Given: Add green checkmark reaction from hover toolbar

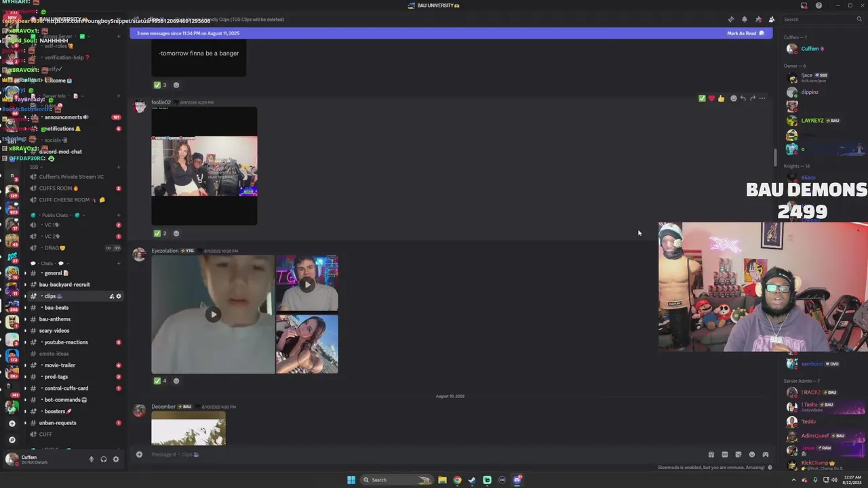Looking at the screenshot, I should click(x=702, y=98).
